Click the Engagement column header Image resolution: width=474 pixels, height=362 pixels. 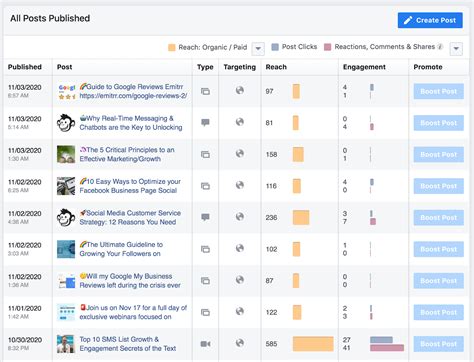click(x=364, y=67)
